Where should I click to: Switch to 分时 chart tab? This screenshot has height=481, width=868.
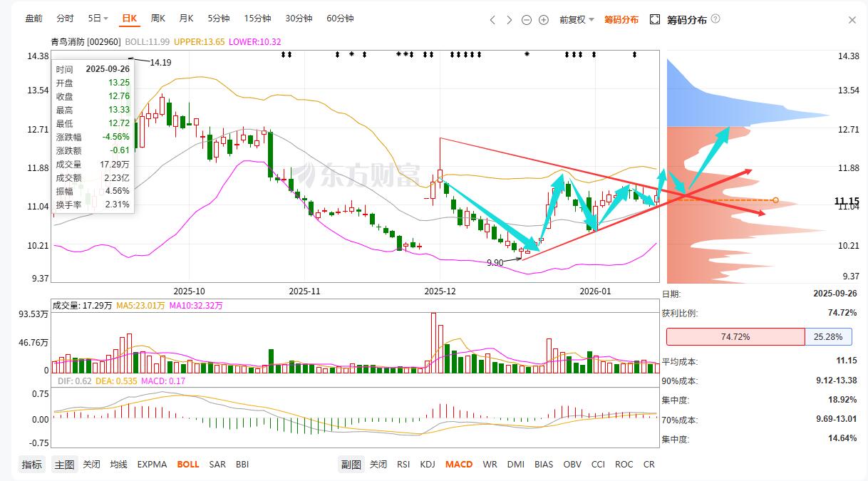(x=65, y=19)
